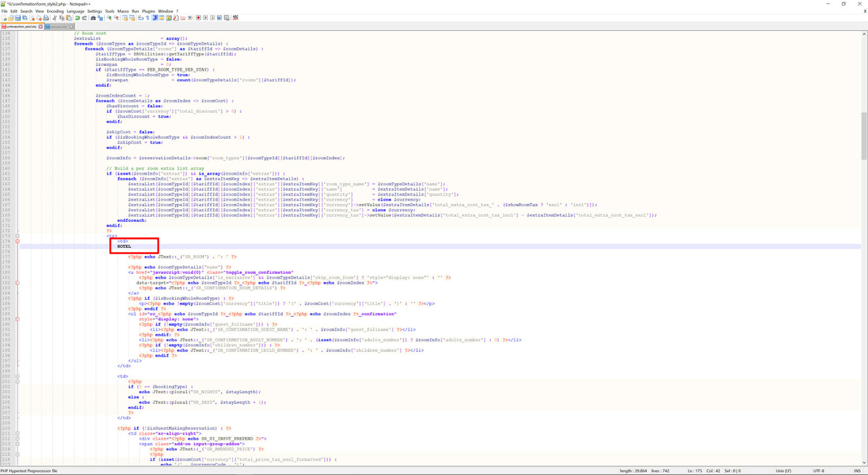Toggle the word wrap toolbar button

(141, 18)
